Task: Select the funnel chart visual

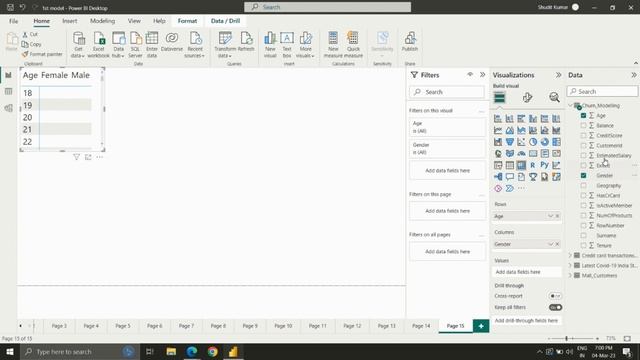Action: pos(510,142)
